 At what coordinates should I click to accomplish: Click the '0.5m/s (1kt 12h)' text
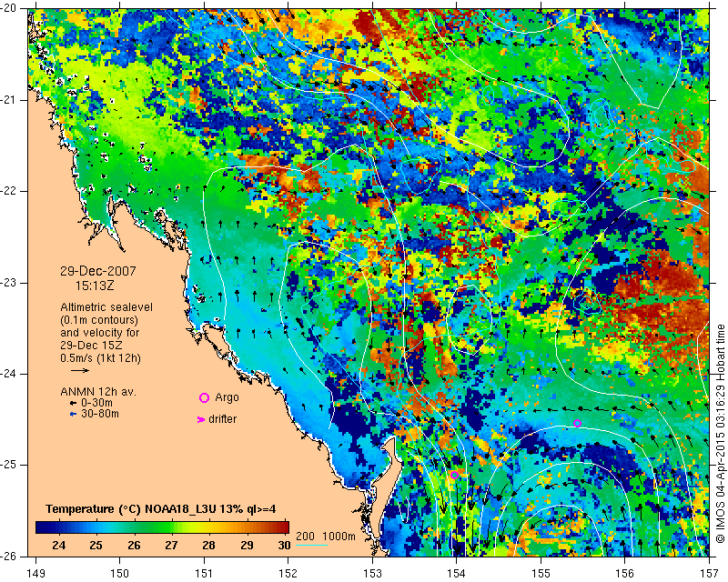[100, 358]
